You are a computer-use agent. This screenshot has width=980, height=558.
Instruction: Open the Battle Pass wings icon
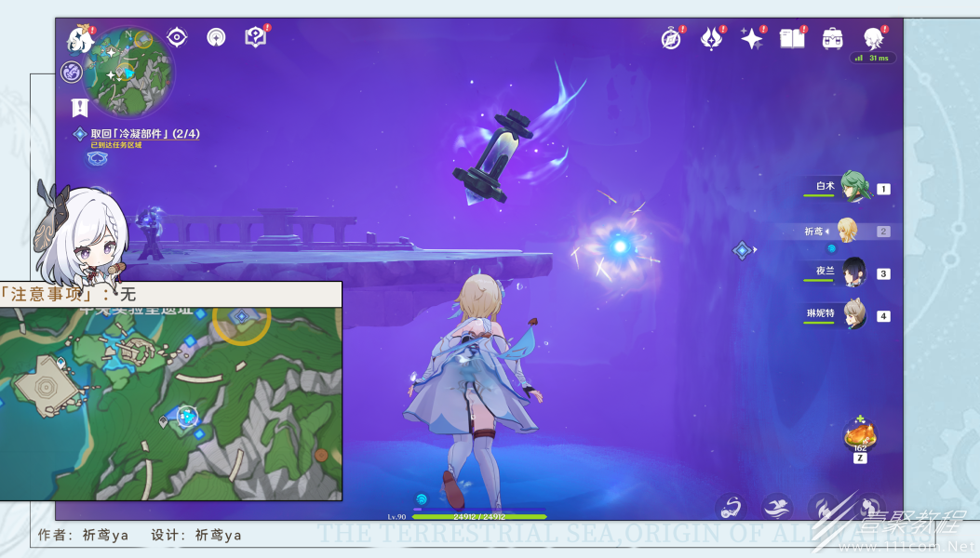pos(711,38)
